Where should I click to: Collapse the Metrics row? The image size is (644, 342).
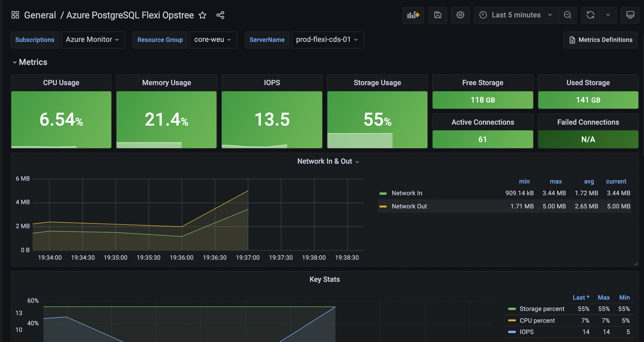click(x=15, y=62)
